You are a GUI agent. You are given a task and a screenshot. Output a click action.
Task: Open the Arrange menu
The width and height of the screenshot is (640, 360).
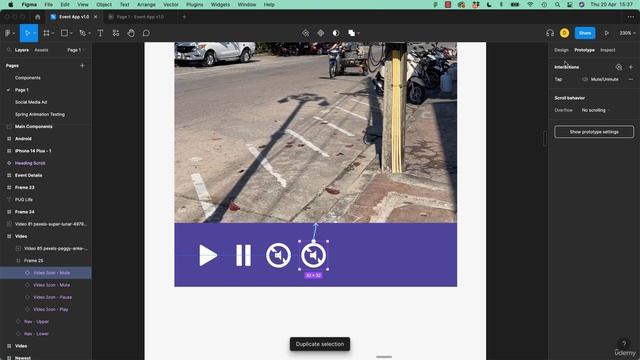point(146,4)
